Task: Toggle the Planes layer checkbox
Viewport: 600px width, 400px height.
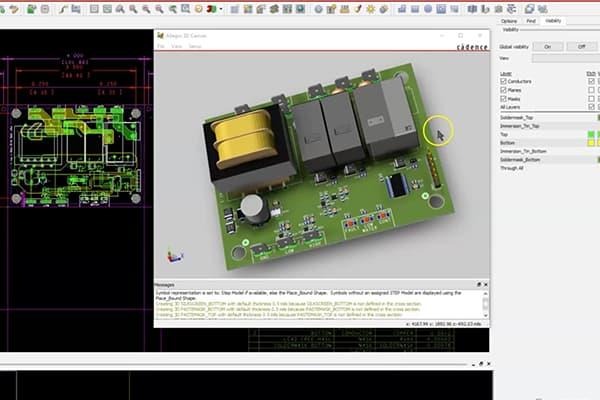Action: coord(503,90)
